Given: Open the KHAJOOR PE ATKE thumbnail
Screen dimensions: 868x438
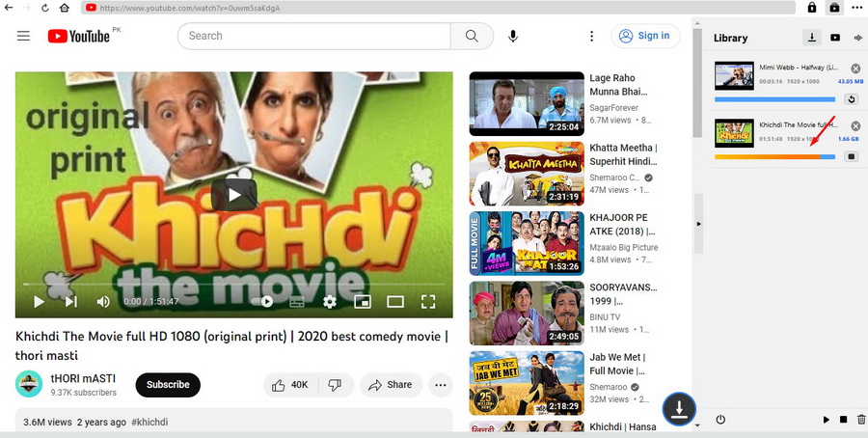Looking at the screenshot, I should 527,243.
